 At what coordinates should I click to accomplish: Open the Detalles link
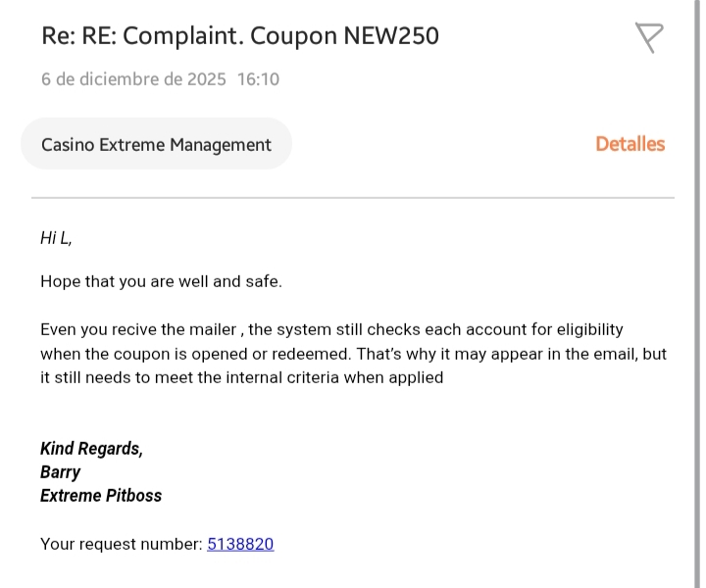(x=630, y=144)
